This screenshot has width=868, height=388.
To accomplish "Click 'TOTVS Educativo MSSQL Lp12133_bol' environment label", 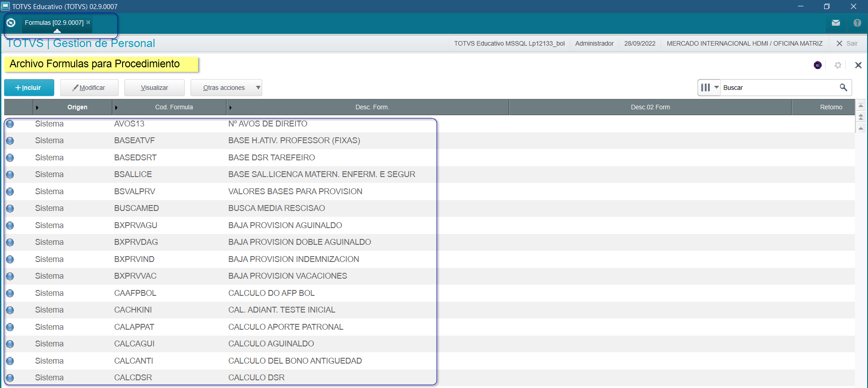I will (509, 43).
